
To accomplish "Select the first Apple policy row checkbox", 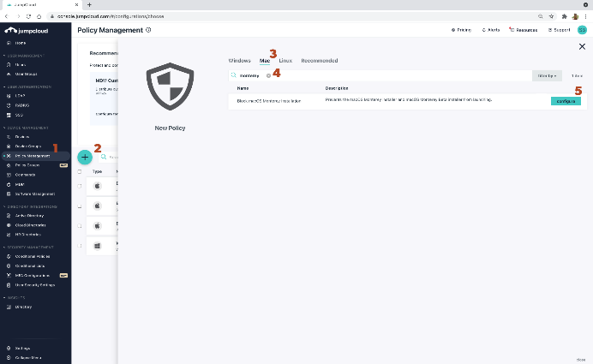I will click(81, 185).
